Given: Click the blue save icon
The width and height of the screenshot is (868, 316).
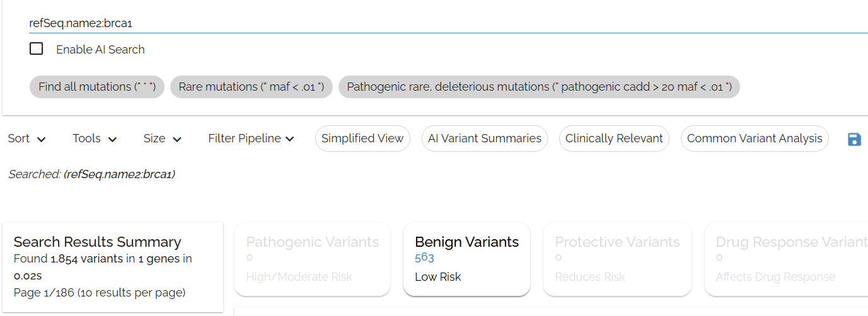Looking at the screenshot, I should (854, 139).
